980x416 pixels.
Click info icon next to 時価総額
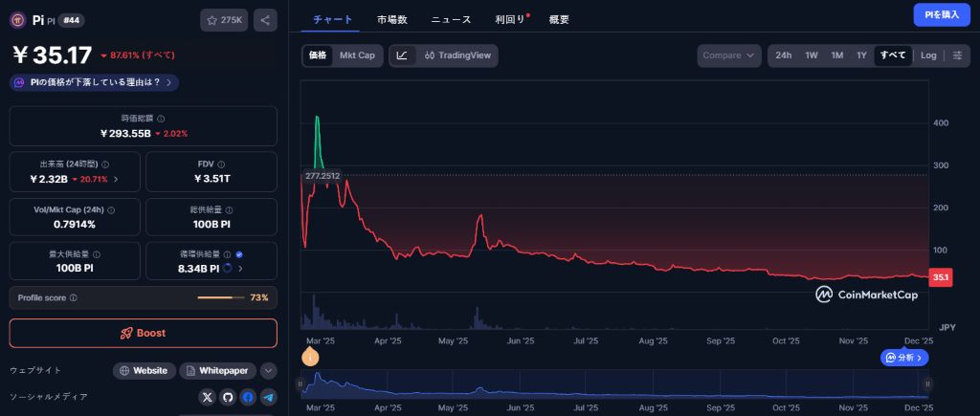[x=161, y=119]
